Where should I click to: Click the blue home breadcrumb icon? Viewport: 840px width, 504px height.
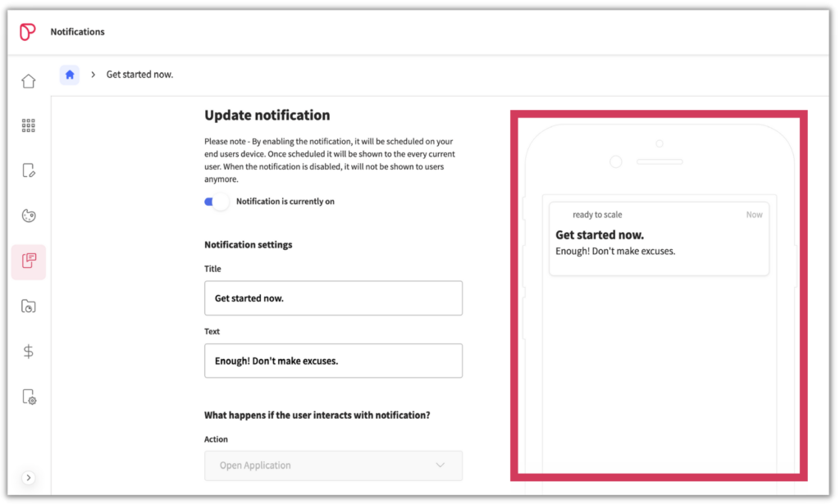coord(70,75)
